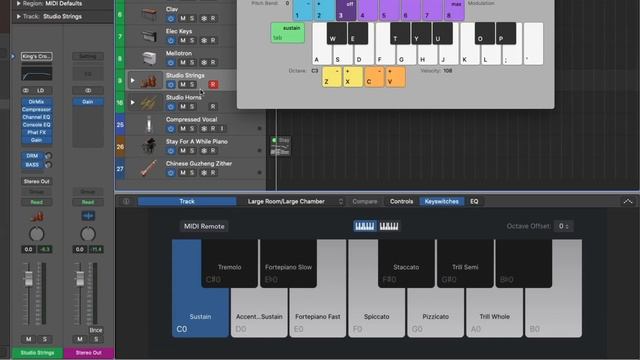Click the Compressed Vocal microphone icon
Viewport: 640px width, 360px height.
[149, 124]
